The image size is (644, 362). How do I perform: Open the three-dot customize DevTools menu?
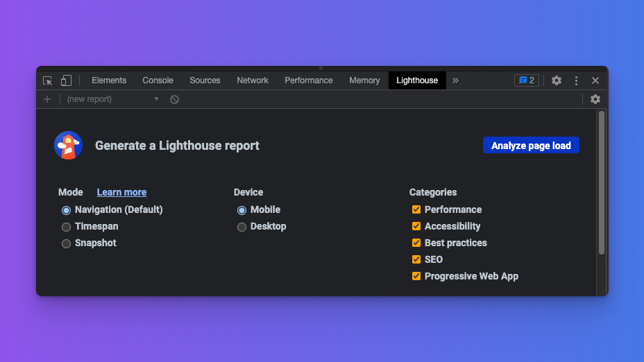(x=576, y=80)
